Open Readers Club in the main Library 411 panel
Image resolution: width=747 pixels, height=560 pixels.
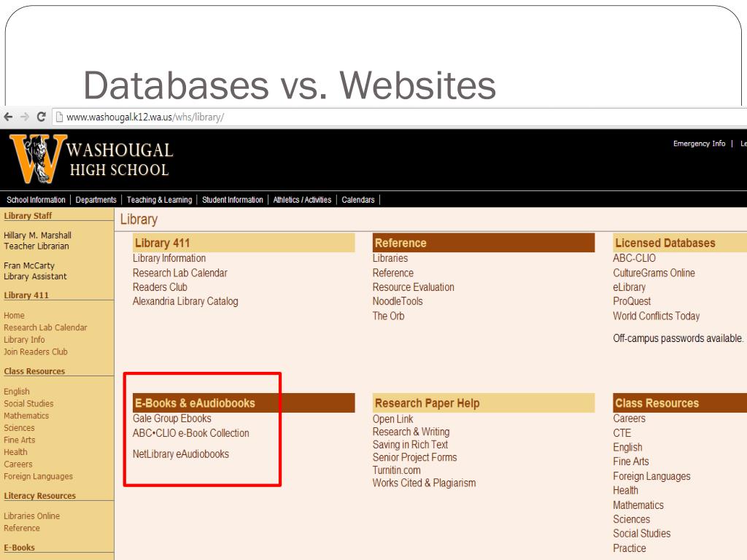tap(160, 287)
